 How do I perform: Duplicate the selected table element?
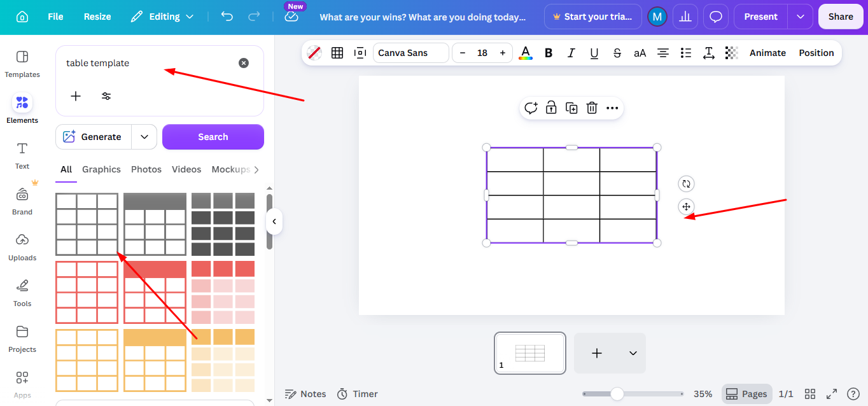point(571,108)
